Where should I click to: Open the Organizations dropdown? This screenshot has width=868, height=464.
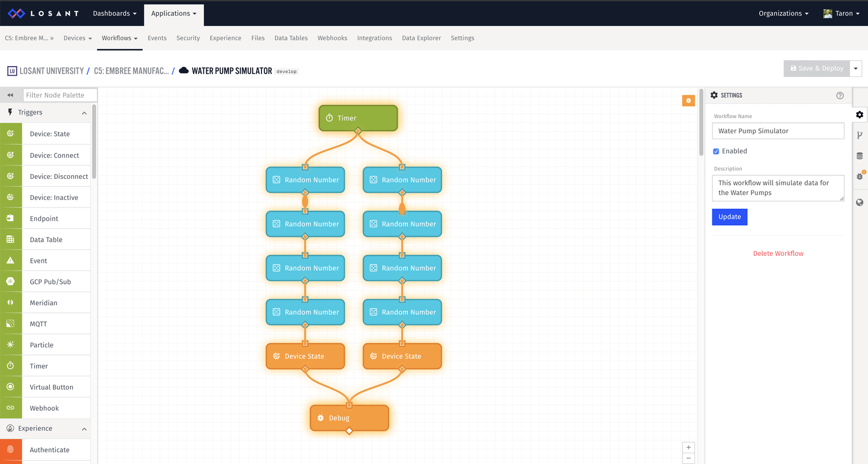(x=783, y=14)
